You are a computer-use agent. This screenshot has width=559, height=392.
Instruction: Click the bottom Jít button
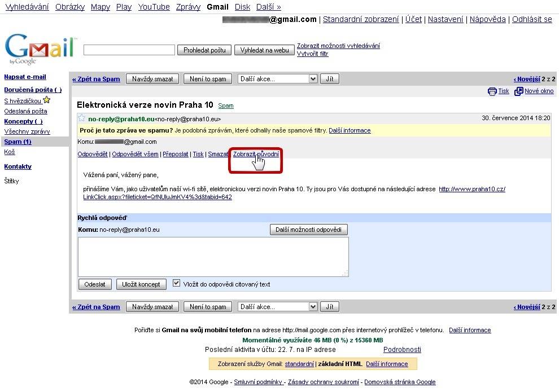(330, 307)
